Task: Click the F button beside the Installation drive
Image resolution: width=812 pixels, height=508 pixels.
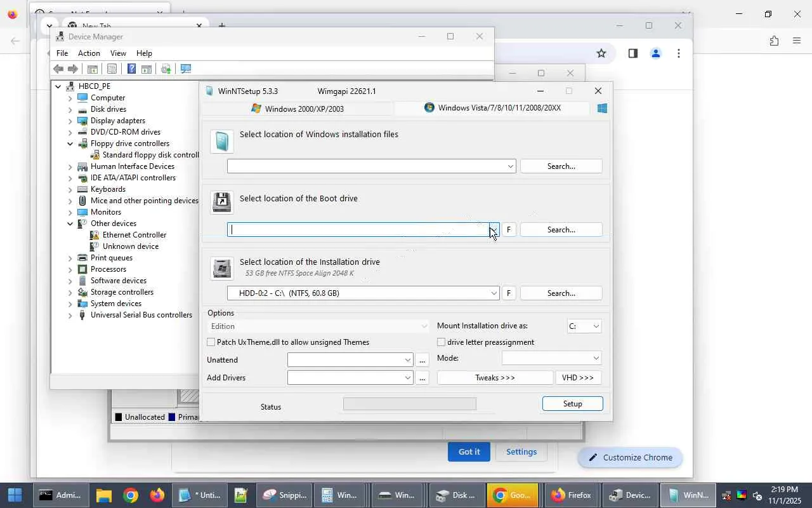Action: tap(509, 293)
